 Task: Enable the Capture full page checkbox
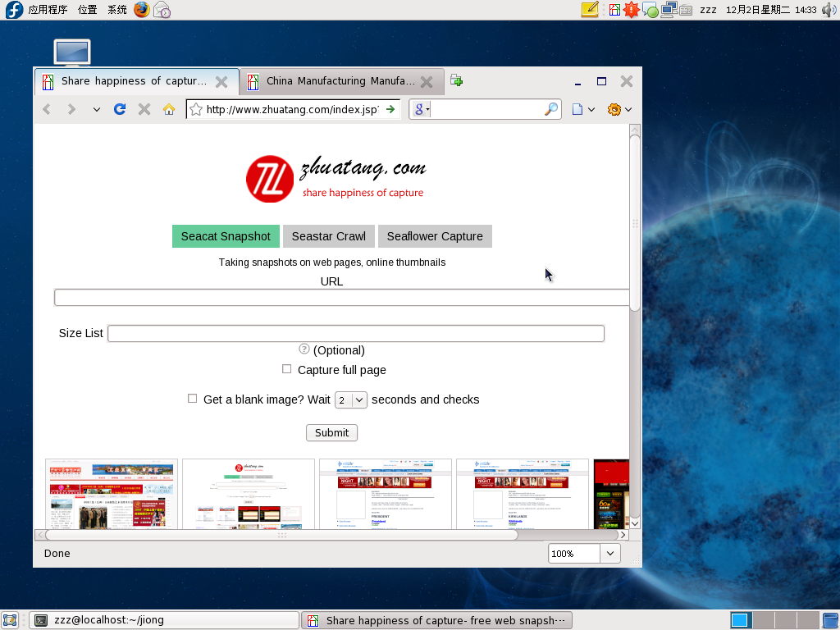point(286,369)
